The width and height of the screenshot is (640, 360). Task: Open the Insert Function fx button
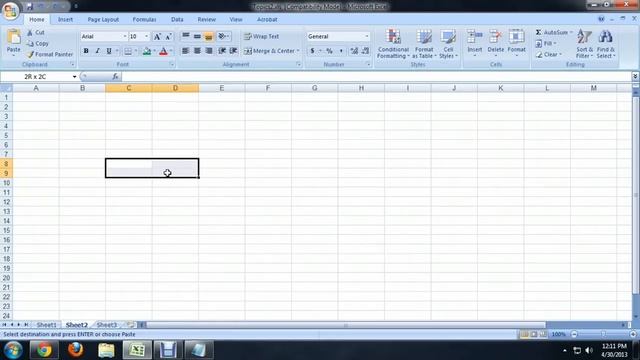click(116, 76)
